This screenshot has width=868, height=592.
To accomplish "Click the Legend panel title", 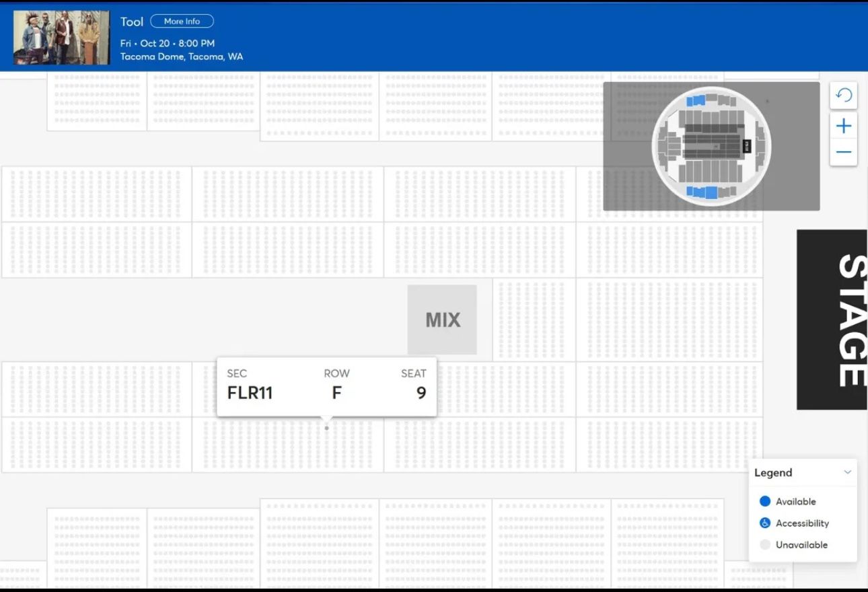I will pos(773,473).
